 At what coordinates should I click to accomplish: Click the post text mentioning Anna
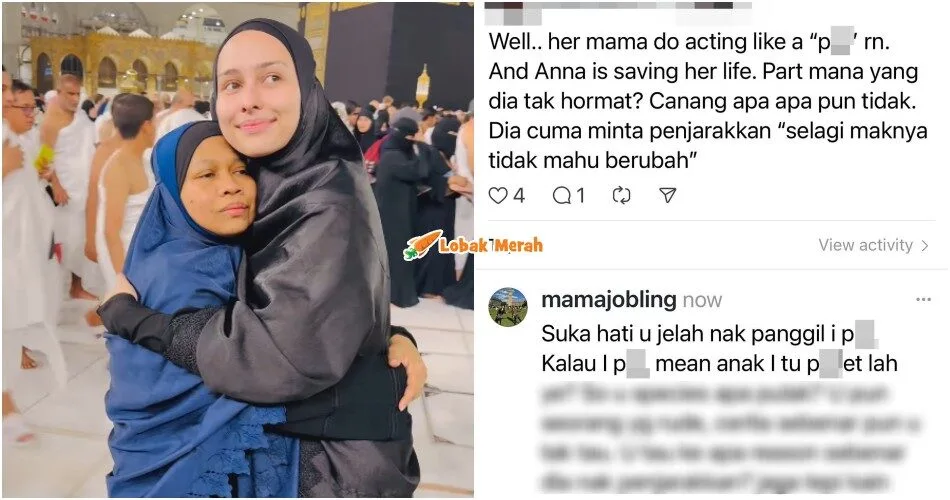708,101
